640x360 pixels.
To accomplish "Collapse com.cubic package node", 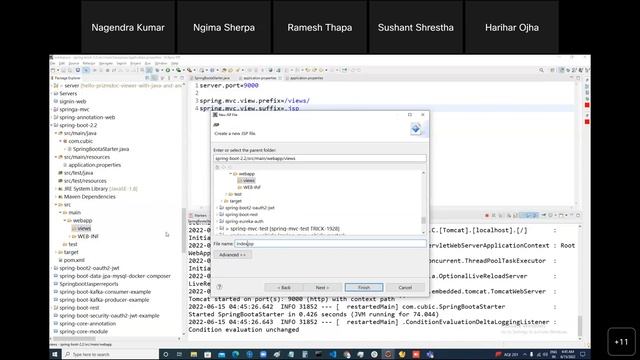I will 60,141.
